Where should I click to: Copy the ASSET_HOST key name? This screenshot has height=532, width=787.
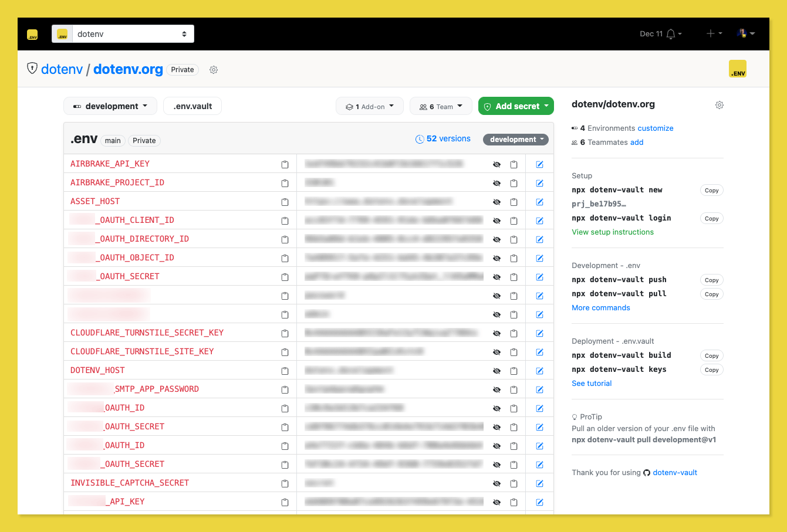(285, 202)
